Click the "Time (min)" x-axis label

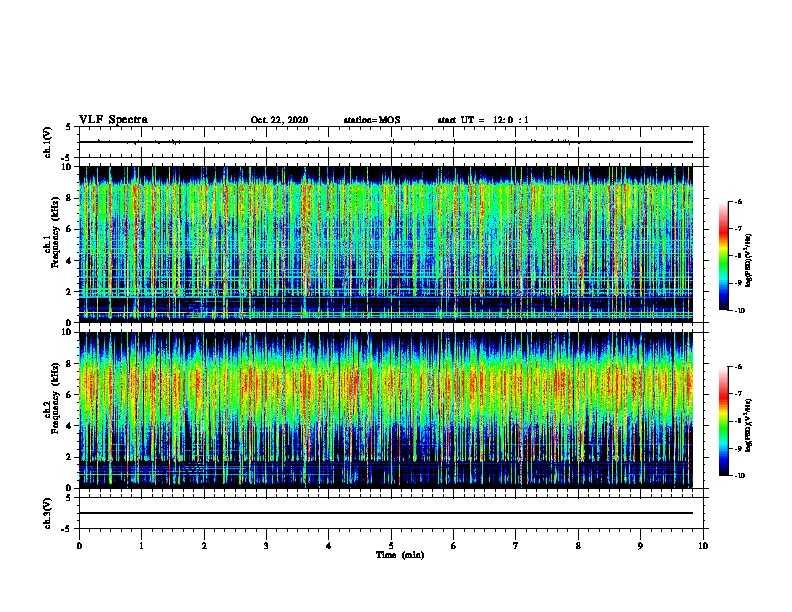tap(400, 555)
